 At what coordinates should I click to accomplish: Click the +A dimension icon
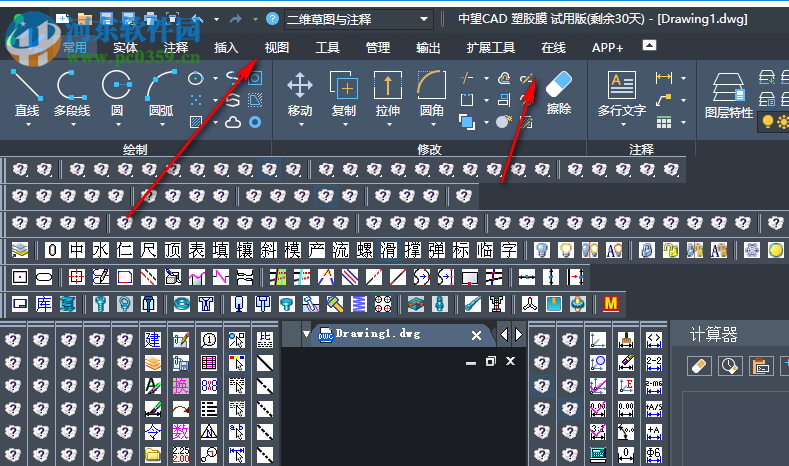pos(654,432)
